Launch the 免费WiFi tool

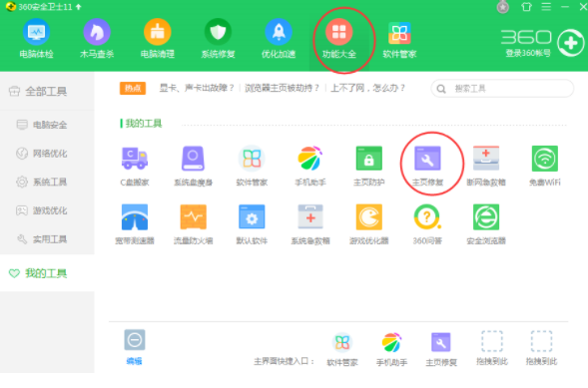[x=544, y=166]
